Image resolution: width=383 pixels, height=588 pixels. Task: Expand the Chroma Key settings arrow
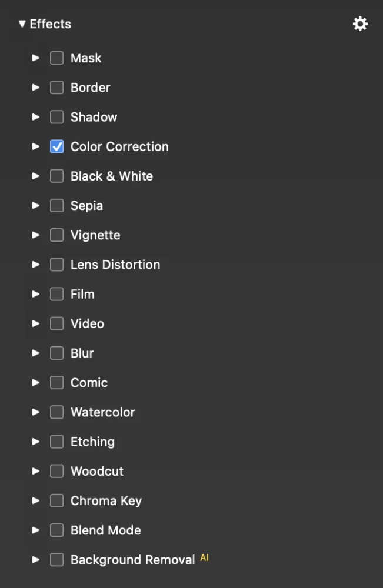pos(36,500)
